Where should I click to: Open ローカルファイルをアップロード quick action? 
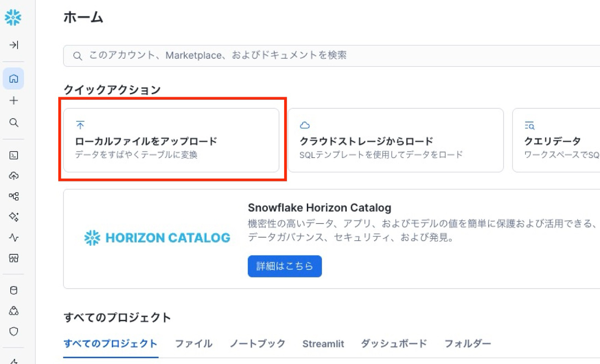tap(171, 140)
